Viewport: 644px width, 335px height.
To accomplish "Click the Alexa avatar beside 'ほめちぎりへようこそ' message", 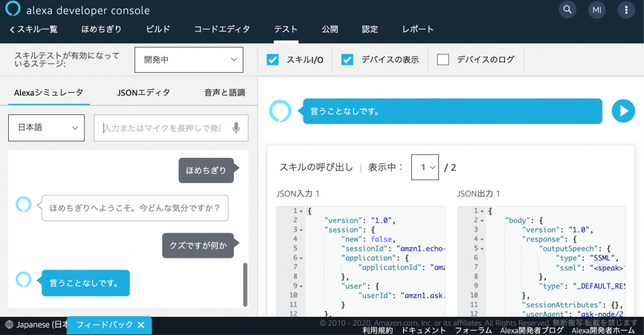I will (23, 204).
